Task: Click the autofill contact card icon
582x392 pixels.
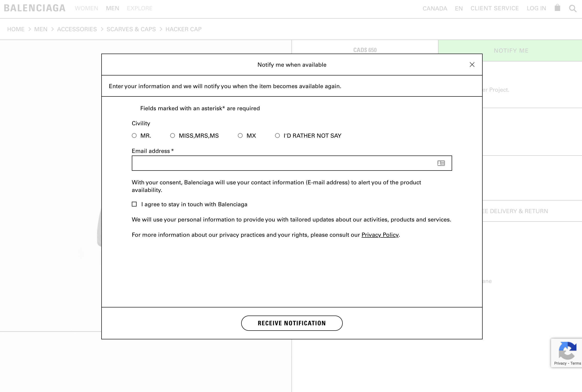Action: click(x=441, y=163)
